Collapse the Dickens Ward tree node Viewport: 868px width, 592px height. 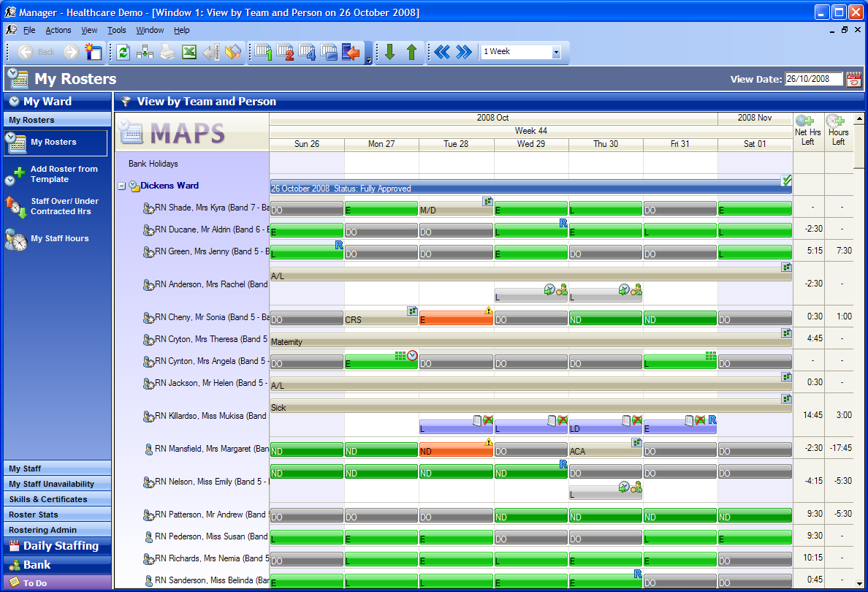(122, 186)
